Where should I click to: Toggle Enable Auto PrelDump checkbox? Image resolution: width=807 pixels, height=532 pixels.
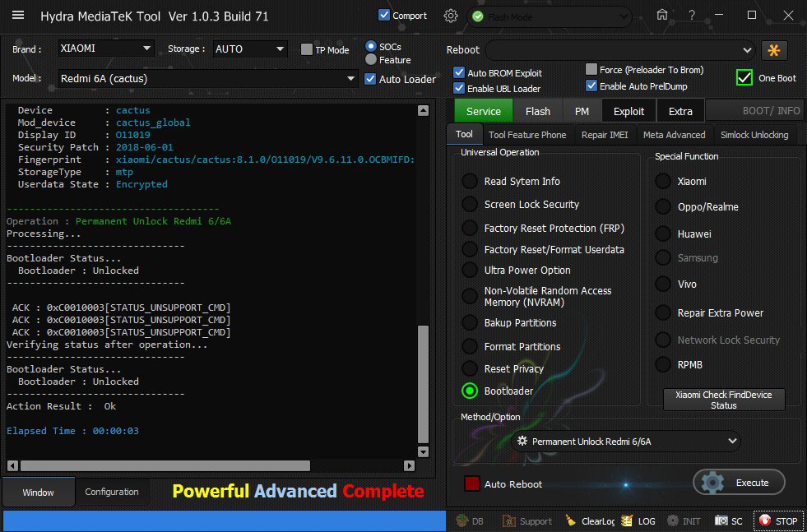click(x=591, y=86)
